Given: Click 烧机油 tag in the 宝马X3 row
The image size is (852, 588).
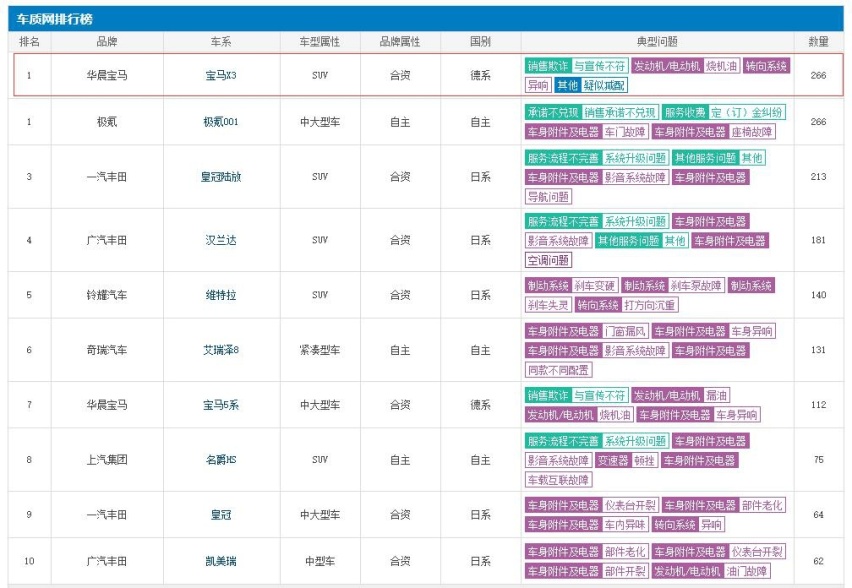Looking at the screenshot, I should (x=721, y=66).
